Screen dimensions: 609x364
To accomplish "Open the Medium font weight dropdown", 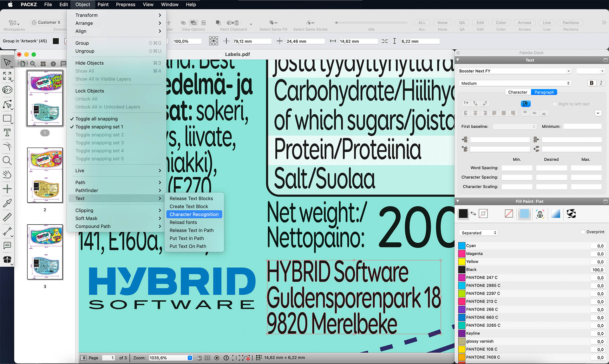I will 514,83.
